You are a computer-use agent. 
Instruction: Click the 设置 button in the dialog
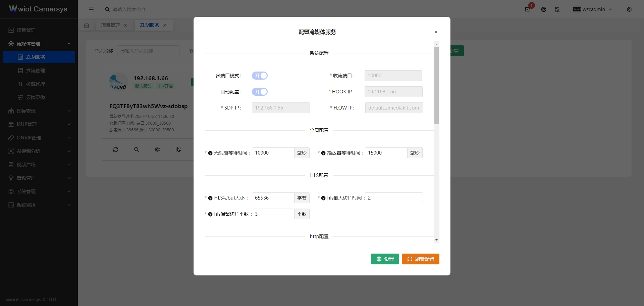(x=385, y=259)
